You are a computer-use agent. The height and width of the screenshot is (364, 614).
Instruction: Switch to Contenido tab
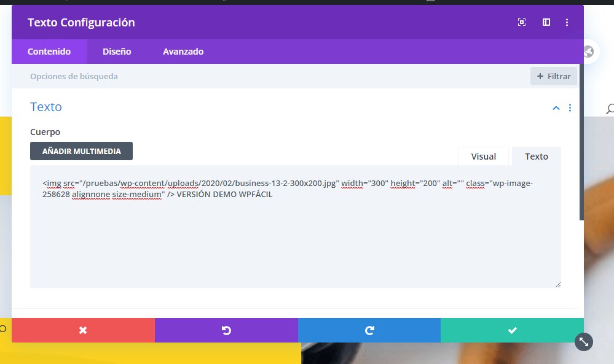coord(49,52)
